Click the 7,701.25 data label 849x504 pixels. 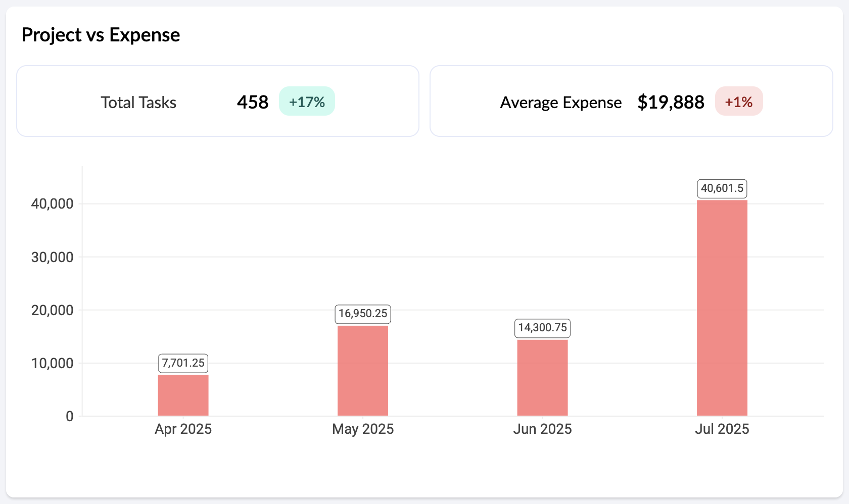tap(183, 363)
